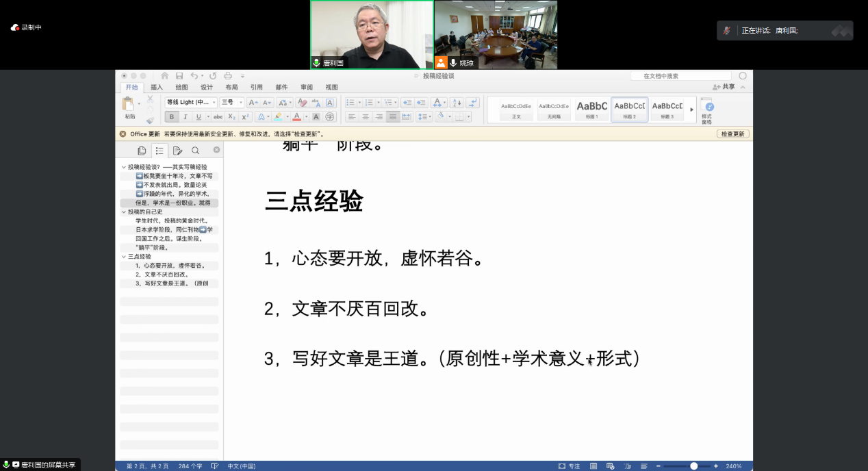Toggle character shading button
Viewport: 868px width, 471px height.
pyautogui.click(x=316, y=117)
